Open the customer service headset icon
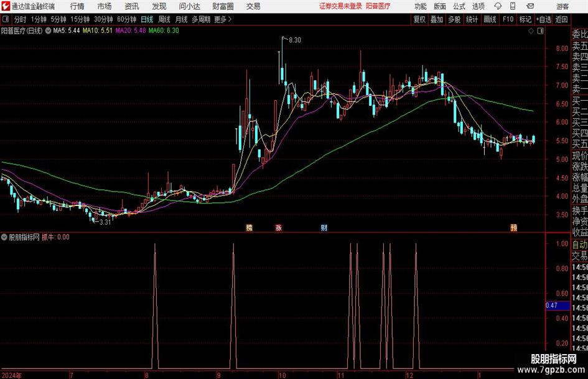Viewport: 588px width, 379px height. click(498, 6)
